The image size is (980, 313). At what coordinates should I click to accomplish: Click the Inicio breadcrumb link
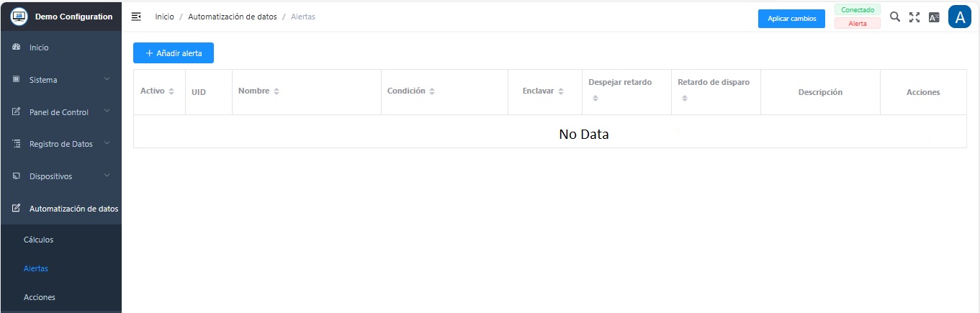(x=164, y=17)
